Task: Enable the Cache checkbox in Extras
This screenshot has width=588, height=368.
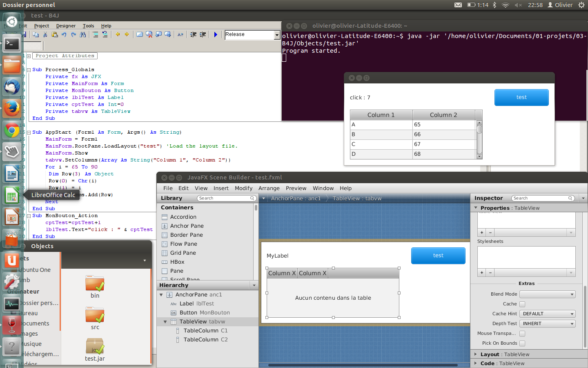Action: (x=522, y=304)
